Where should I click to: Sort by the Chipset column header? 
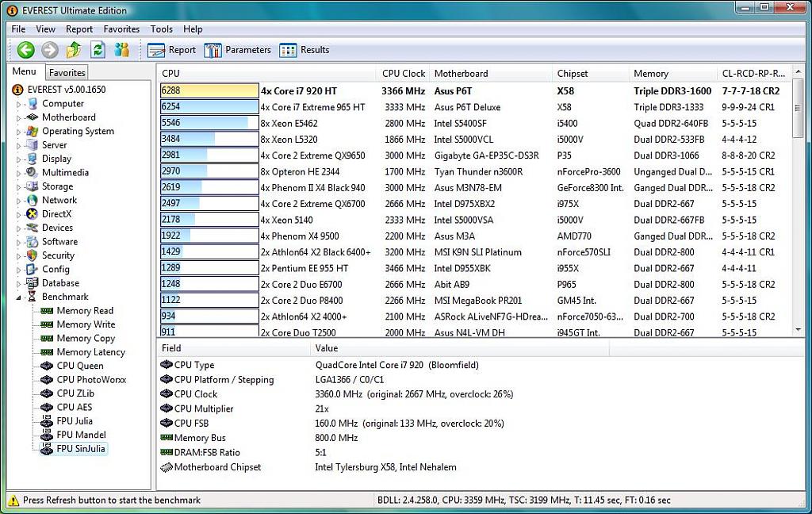coord(590,74)
